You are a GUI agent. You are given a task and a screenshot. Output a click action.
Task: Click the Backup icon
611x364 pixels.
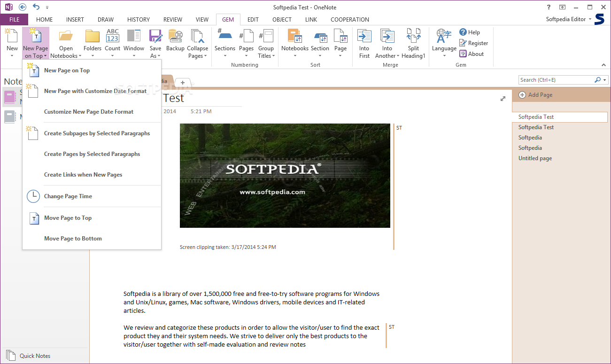click(175, 37)
